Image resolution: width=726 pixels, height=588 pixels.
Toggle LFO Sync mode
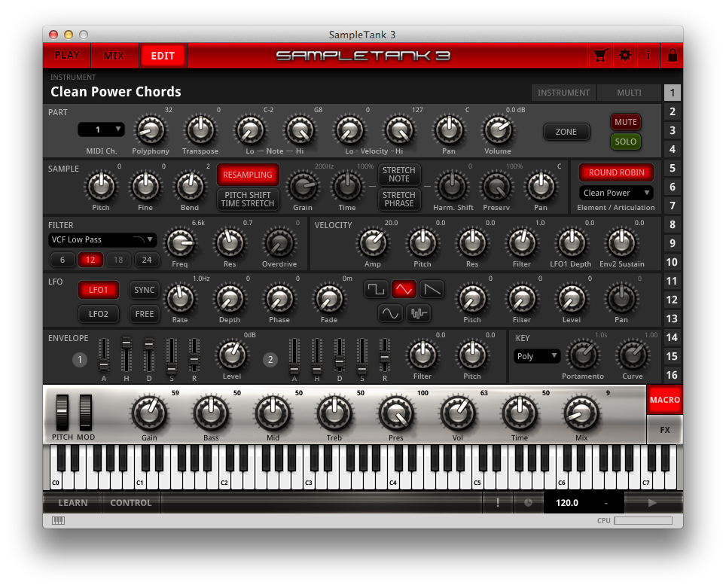tap(144, 290)
